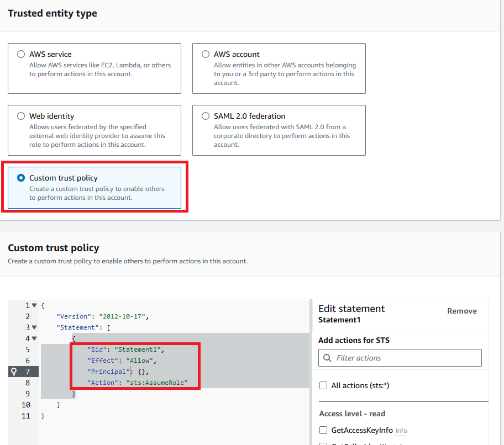Click the lightbulb hint icon on line 7
This screenshot has width=504, height=445.
14,372
